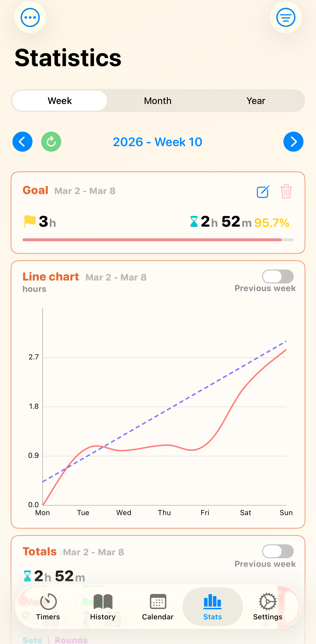Open the filter options at top right
Image resolution: width=316 pixels, height=644 pixels.
286,17
